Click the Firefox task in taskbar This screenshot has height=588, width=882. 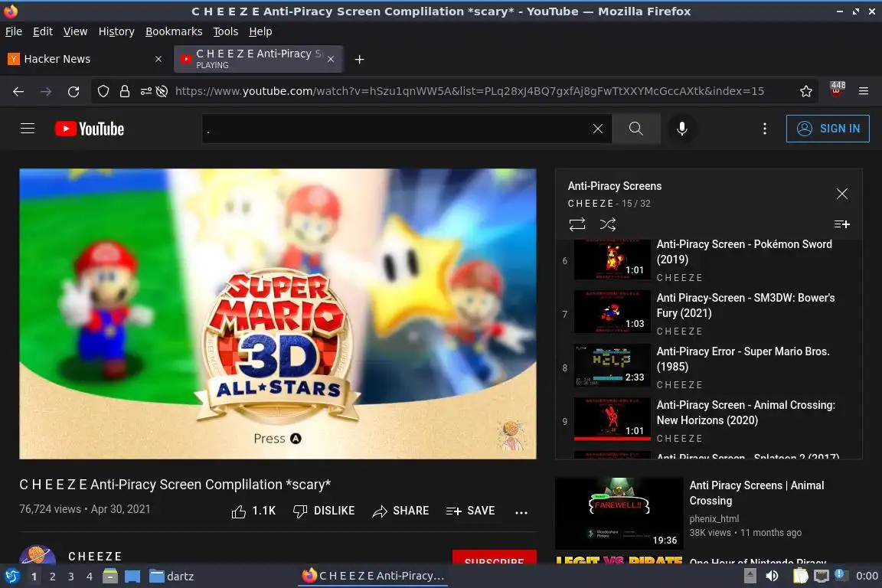pos(374,576)
